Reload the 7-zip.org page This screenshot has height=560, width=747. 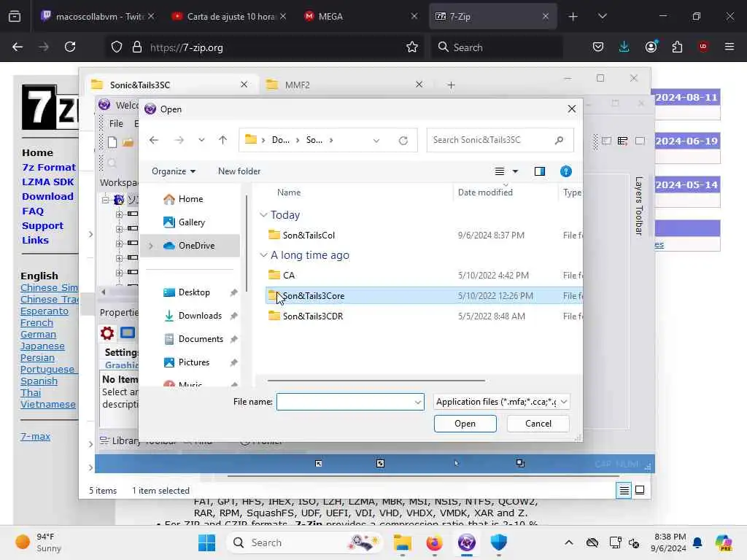[x=70, y=47]
